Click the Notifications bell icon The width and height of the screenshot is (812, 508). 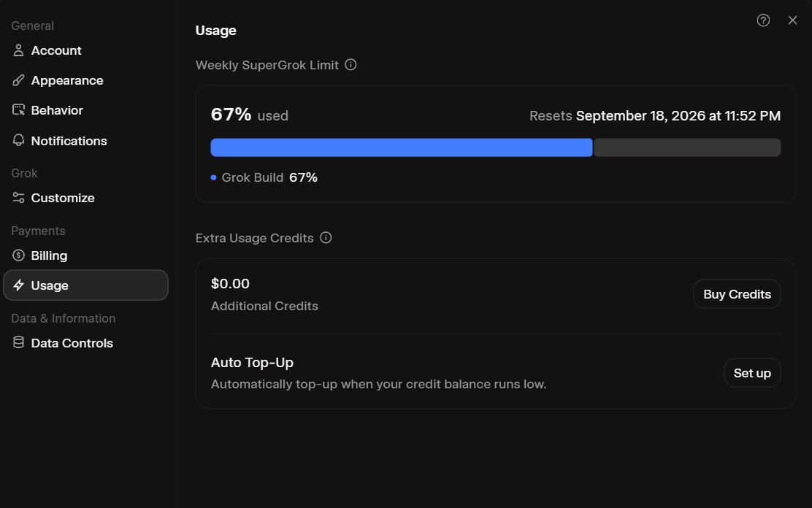[19, 140]
